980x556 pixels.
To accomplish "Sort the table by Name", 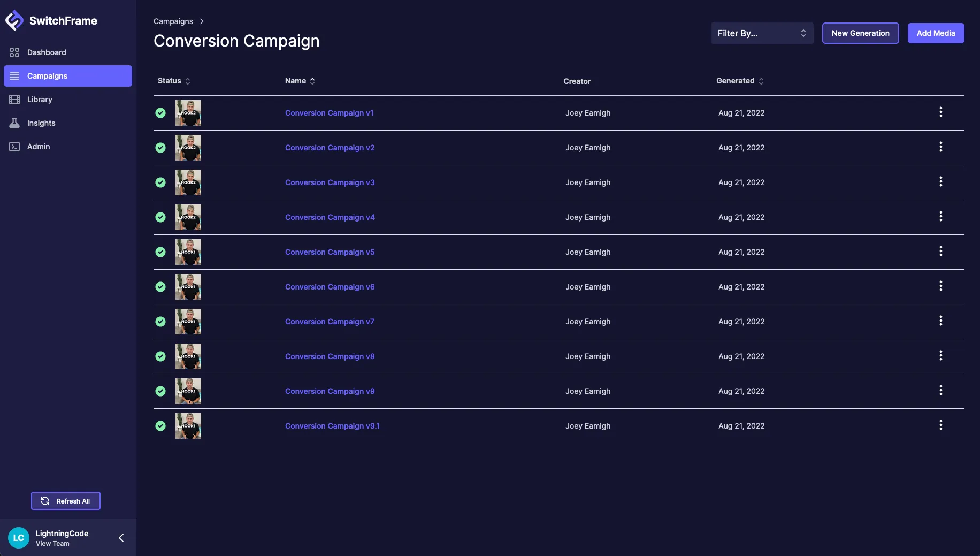I will click(x=300, y=81).
